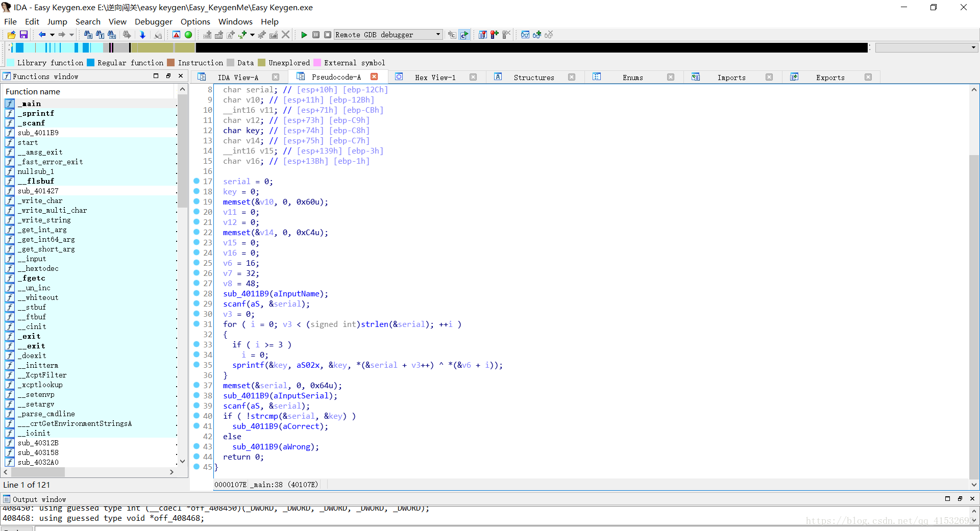Float the Functions window panel
This screenshot has height=531, width=980.
pyautogui.click(x=168, y=76)
